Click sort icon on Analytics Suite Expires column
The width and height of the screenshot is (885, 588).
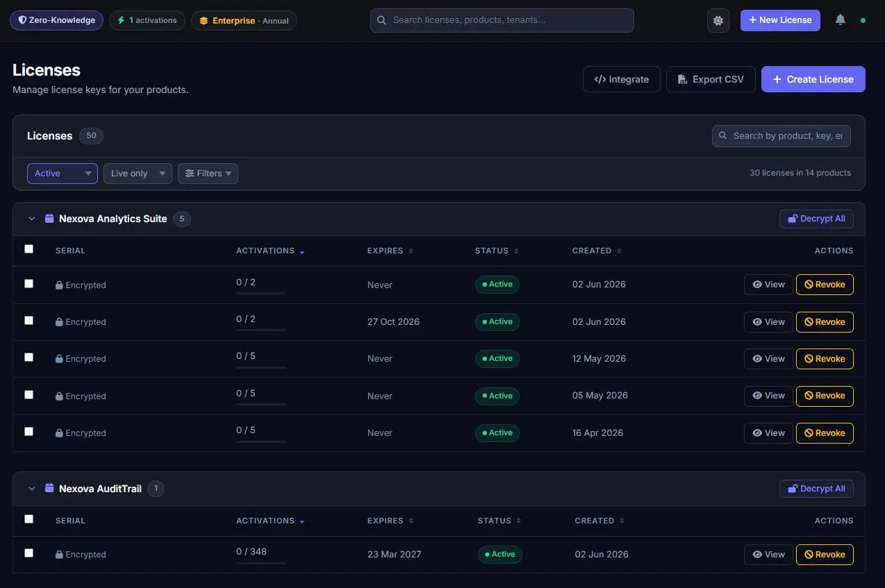coord(411,251)
